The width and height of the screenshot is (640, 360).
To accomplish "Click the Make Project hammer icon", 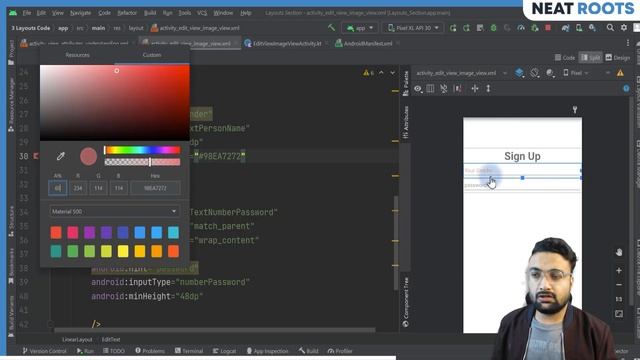I will point(331,28).
